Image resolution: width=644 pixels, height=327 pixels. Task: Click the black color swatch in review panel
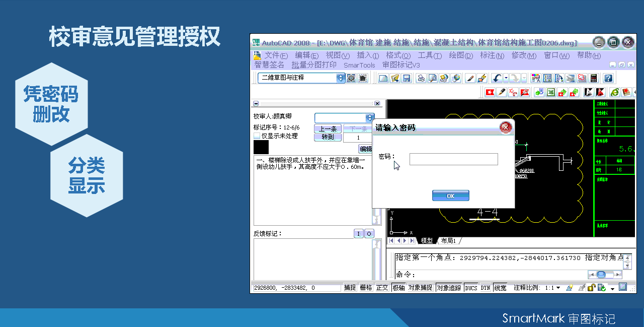[x=261, y=147]
